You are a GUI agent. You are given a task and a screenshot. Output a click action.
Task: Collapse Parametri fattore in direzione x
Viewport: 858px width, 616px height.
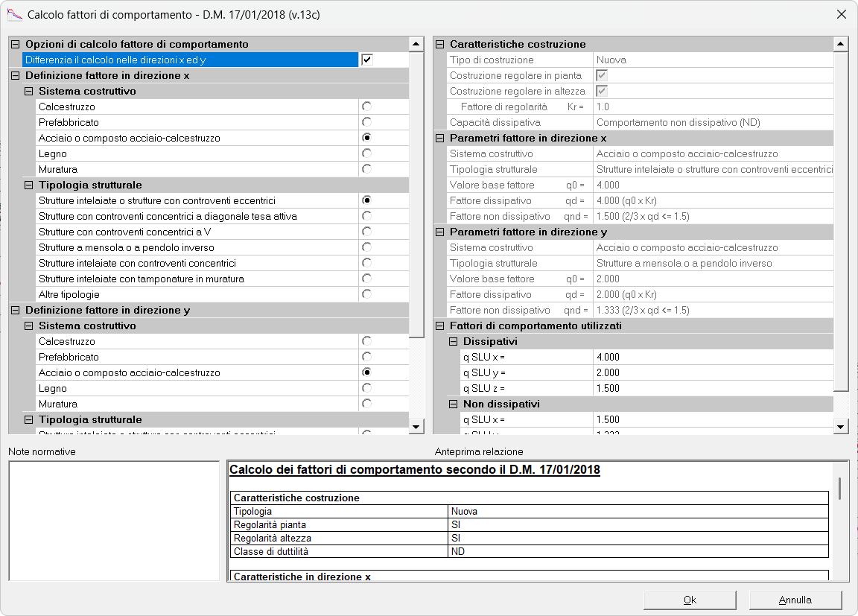click(x=440, y=139)
